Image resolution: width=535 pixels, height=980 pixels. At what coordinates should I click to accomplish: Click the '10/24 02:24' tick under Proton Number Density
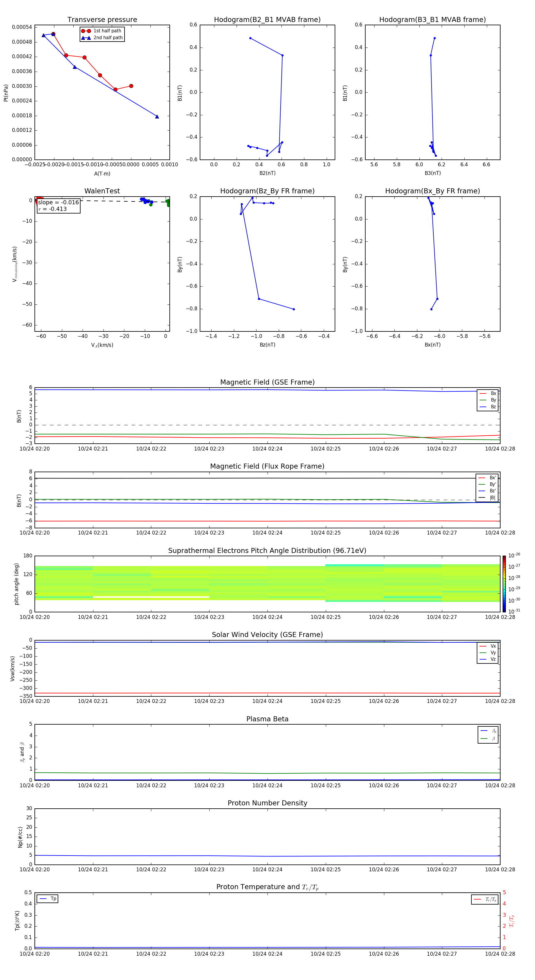[x=267, y=869]
